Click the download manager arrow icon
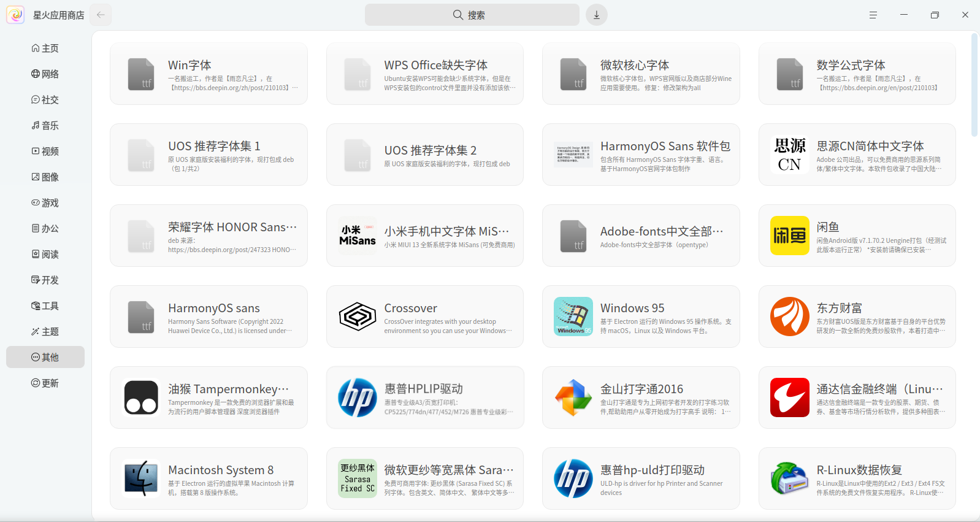The width and height of the screenshot is (980, 522). coord(596,15)
